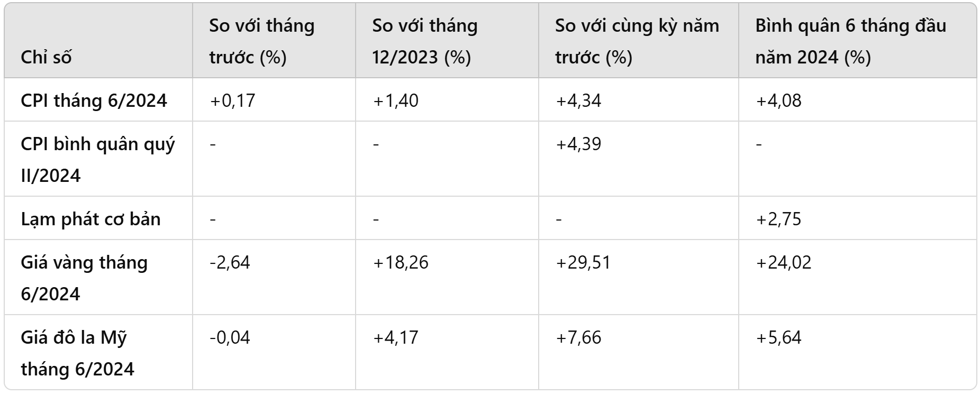This screenshot has height=395, width=980.
Task: Click the +0,17 CPI monthly value
Action: (x=232, y=100)
